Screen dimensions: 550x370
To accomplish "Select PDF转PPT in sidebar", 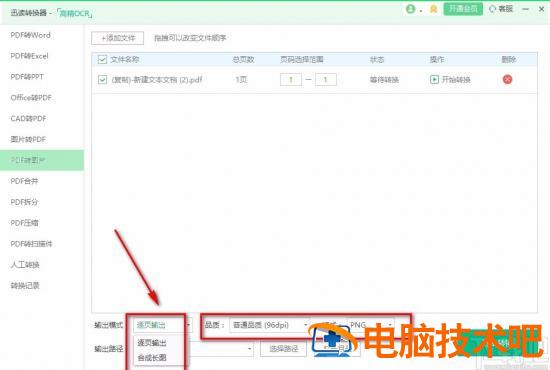I will (x=27, y=76).
